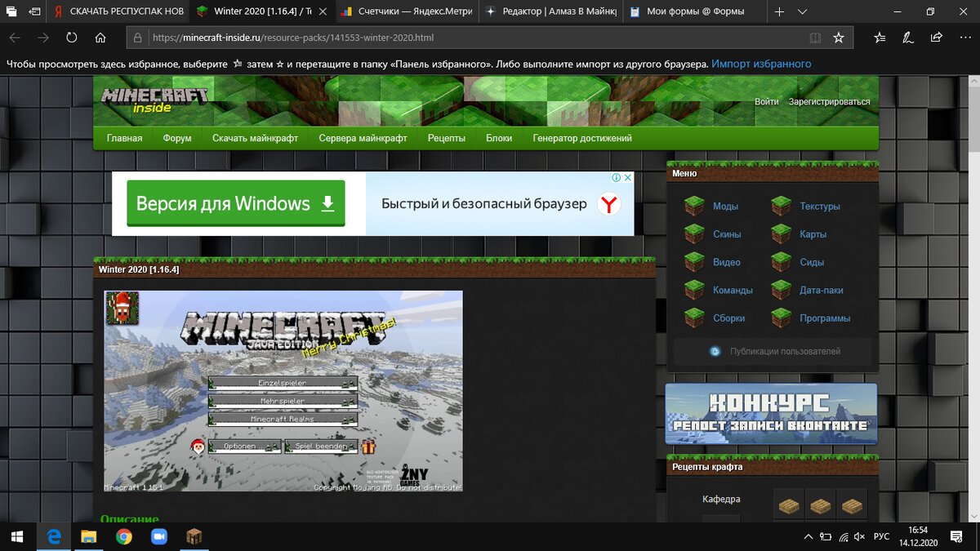This screenshot has height=551, width=980.
Task: Click the РУС language indicator
Action: pos(882,536)
